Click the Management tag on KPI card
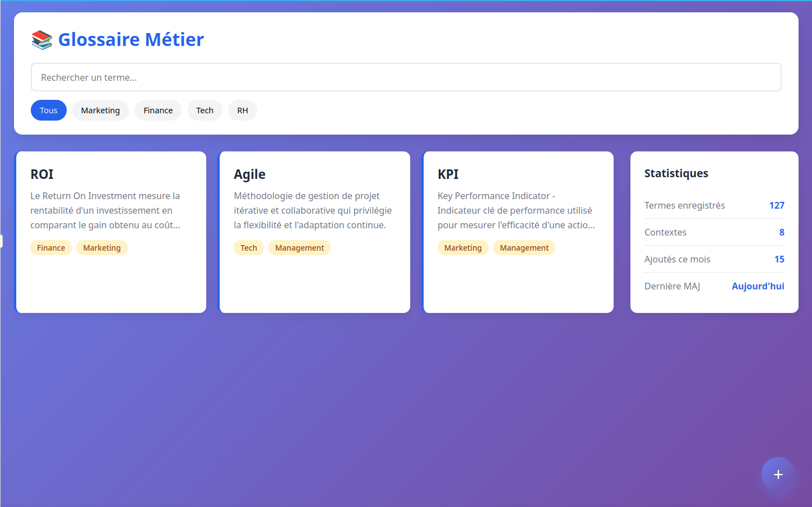 pyautogui.click(x=524, y=248)
